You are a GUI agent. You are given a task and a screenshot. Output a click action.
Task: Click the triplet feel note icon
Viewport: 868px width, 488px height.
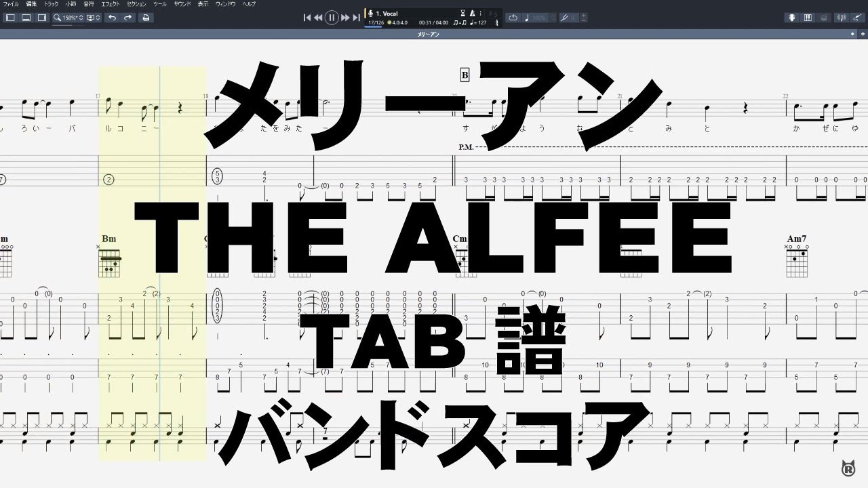[x=460, y=22]
